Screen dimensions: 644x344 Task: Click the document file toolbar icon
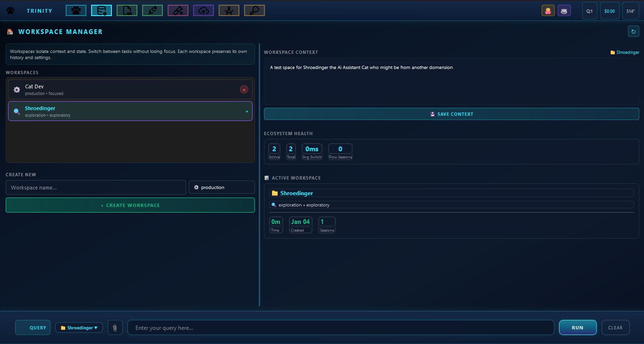(x=127, y=10)
